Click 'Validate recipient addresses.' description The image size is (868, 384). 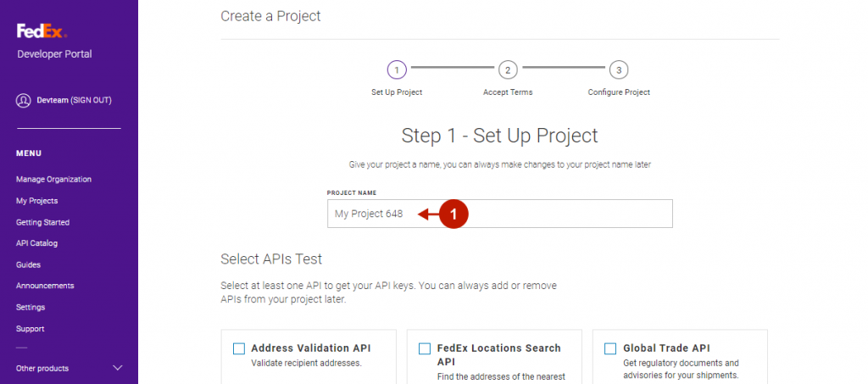306,364
